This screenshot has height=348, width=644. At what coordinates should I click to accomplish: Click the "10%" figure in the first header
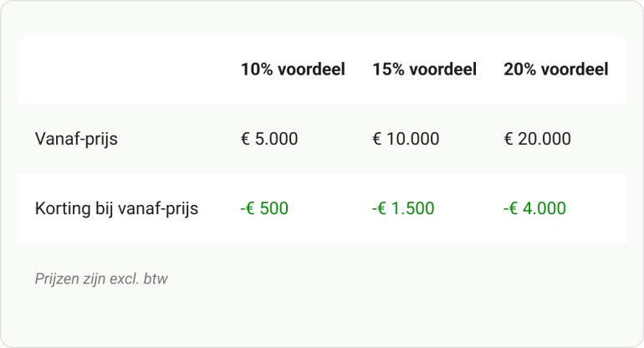tap(257, 69)
